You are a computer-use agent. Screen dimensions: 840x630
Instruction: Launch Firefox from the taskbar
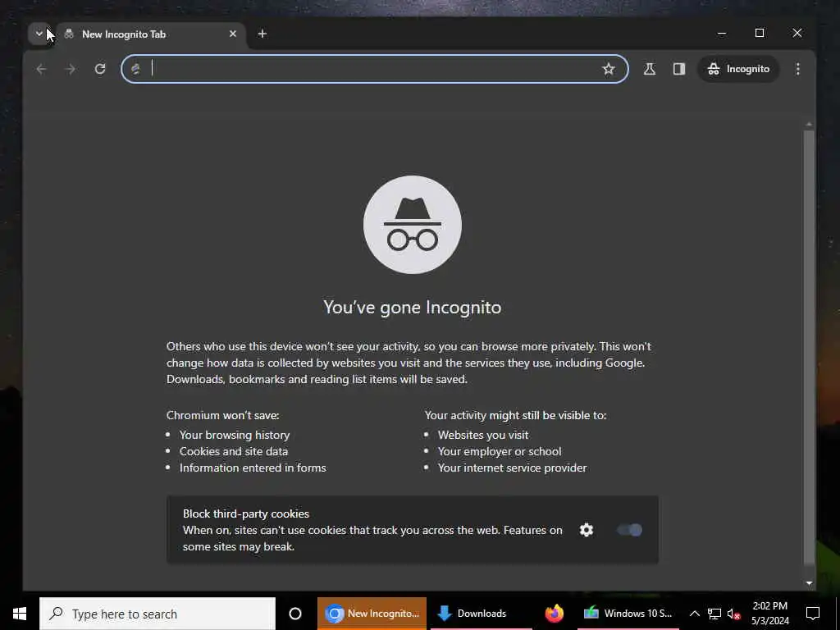pyautogui.click(x=555, y=614)
